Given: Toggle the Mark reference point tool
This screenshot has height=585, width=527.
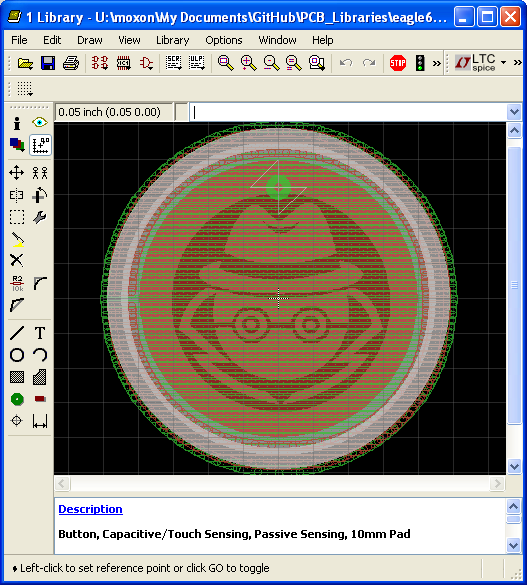Looking at the screenshot, I should coord(40,145).
